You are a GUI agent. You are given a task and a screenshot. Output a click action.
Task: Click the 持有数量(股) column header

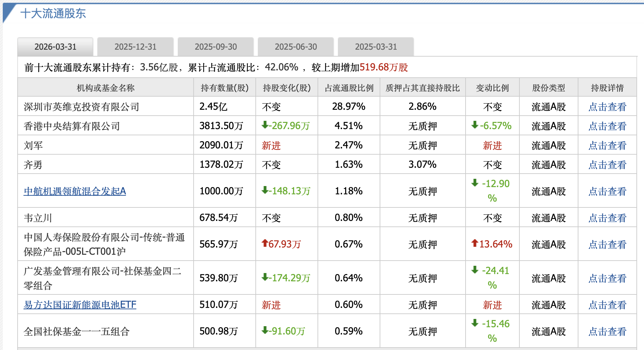pos(225,88)
